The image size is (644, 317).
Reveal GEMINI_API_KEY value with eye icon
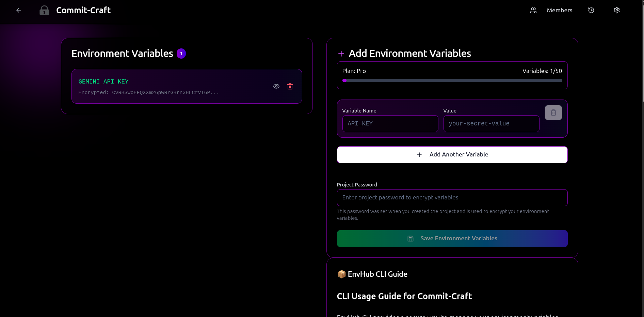(276, 86)
